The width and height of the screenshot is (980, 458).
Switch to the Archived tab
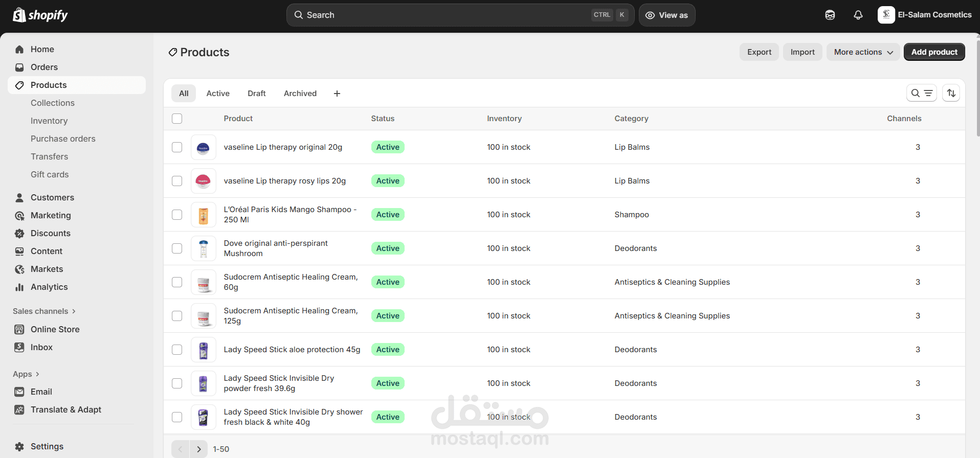point(300,94)
